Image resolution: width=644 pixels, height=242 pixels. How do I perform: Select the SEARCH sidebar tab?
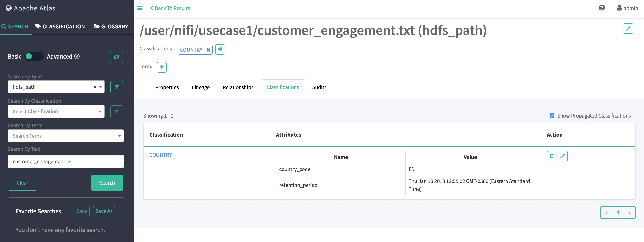pyautogui.click(x=15, y=27)
